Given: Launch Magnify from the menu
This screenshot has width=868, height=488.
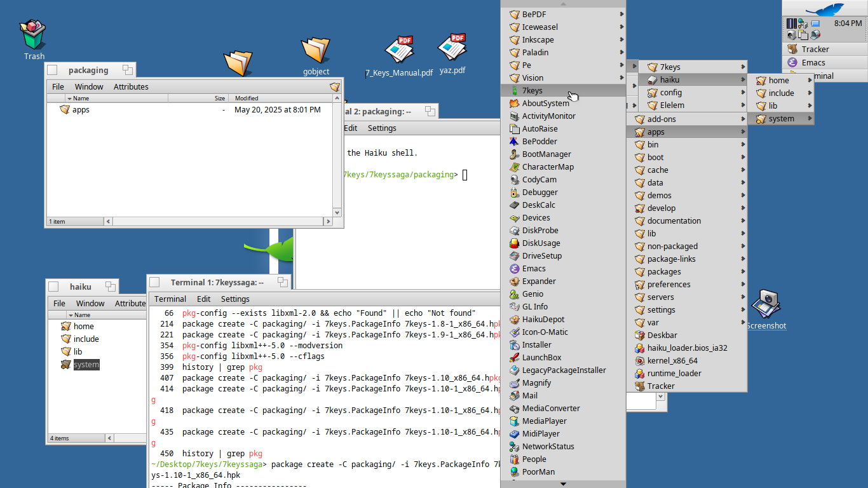Looking at the screenshot, I should pyautogui.click(x=563, y=383).
